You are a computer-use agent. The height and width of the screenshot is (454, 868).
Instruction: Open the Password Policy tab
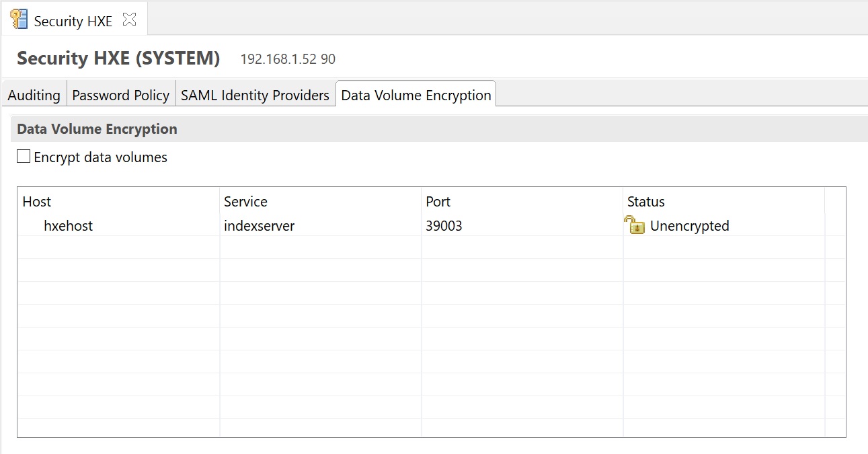(120, 95)
